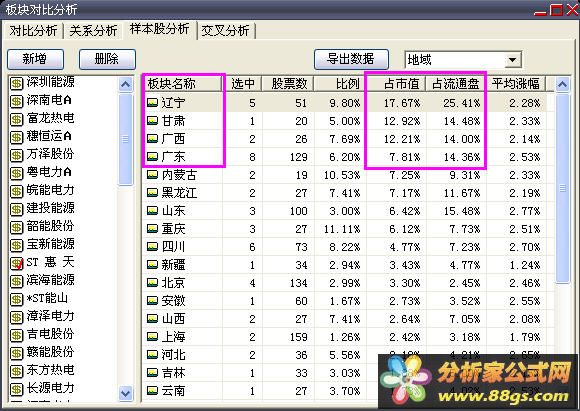Click the stock icon beside 长源电力
Viewport: 580px width, 411px height.
(16, 390)
